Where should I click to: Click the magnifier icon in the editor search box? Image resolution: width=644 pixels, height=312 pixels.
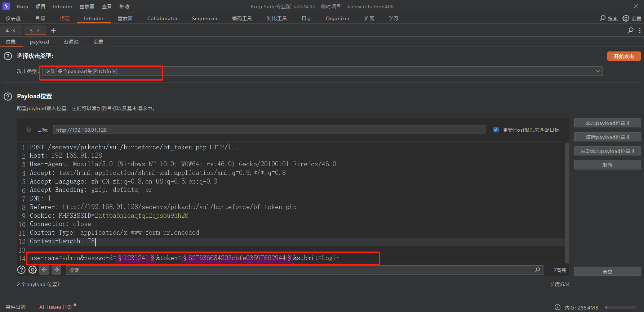pos(537,270)
